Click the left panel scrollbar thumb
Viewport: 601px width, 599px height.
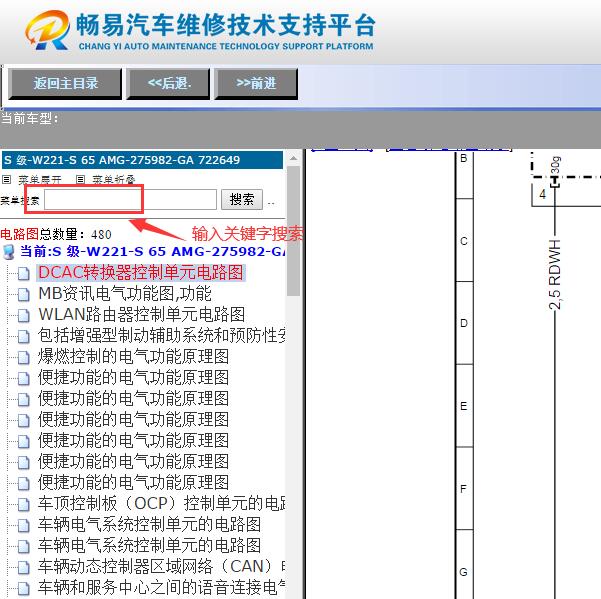coord(294,231)
